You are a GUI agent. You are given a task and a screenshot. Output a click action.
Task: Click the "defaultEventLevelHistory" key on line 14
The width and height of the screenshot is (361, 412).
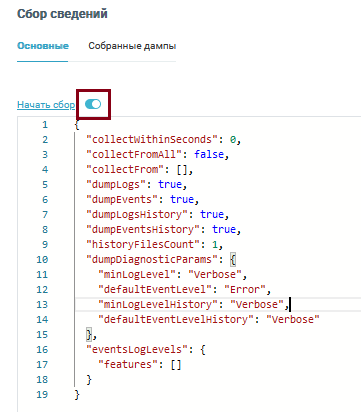tap(176, 319)
